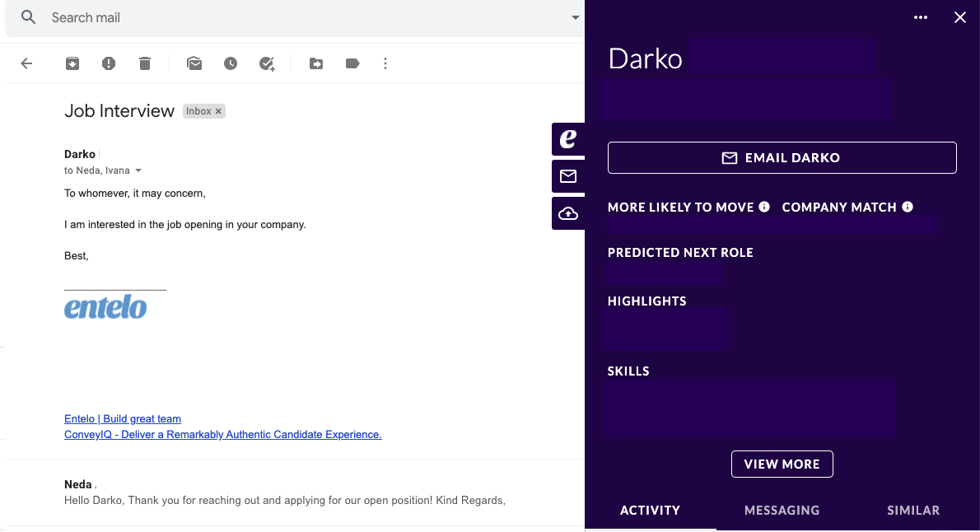This screenshot has height=532, width=980.
Task: Expand Neda's collapsed reply message
Action: (x=294, y=492)
